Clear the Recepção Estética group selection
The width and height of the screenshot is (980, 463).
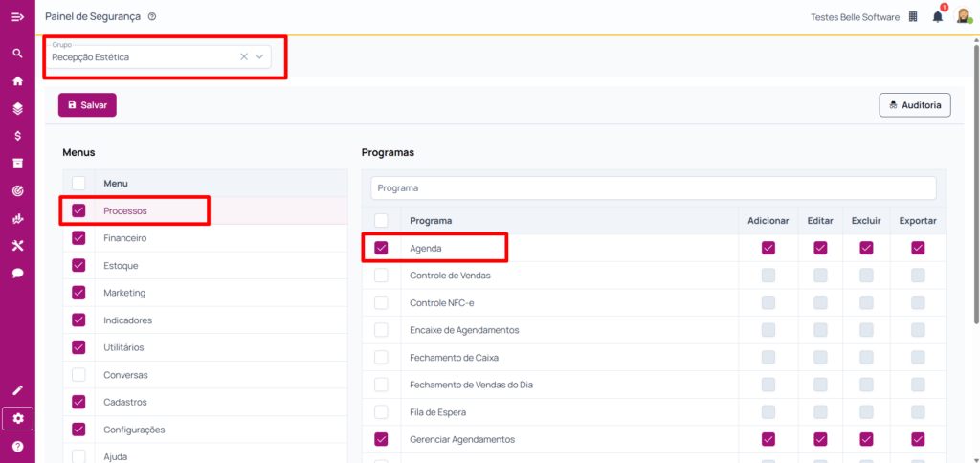pos(243,56)
